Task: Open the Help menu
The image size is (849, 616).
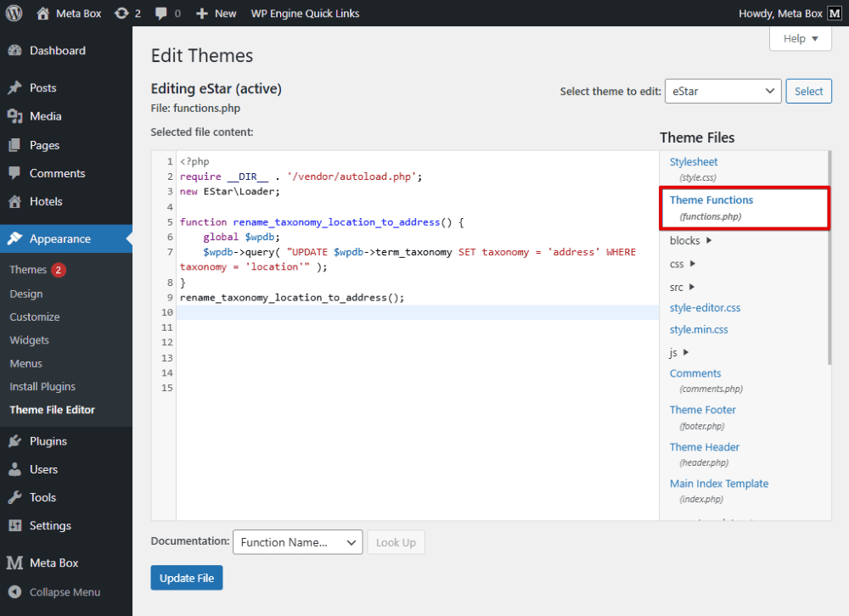Action: (x=799, y=38)
